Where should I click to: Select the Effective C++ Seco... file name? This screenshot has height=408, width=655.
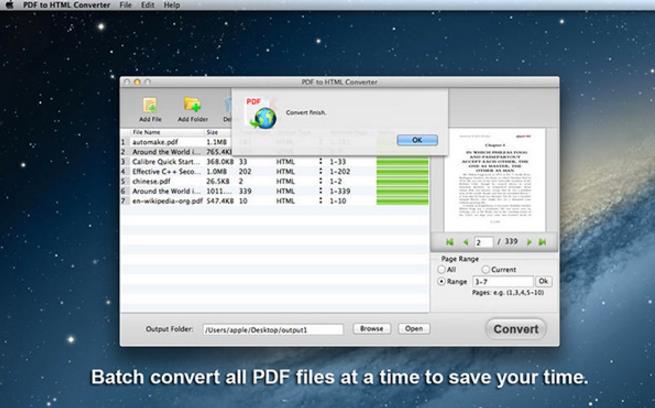[x=166, y=171]
